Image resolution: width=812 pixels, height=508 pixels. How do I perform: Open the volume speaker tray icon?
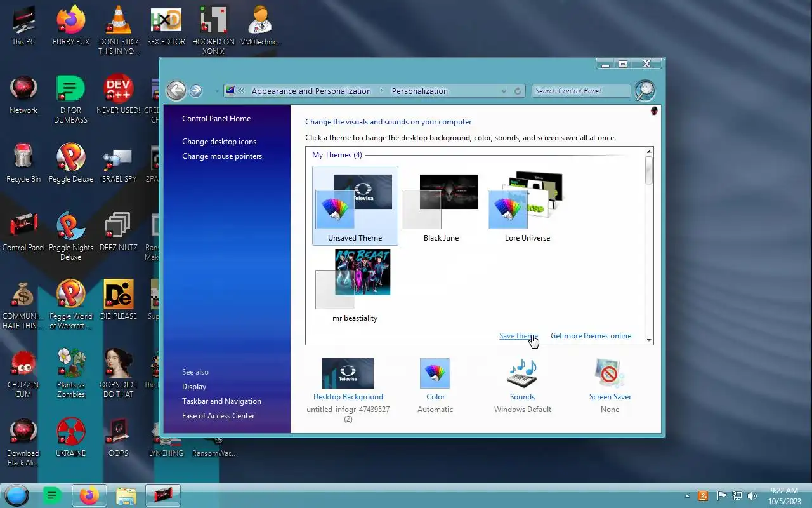coord(752,496)
